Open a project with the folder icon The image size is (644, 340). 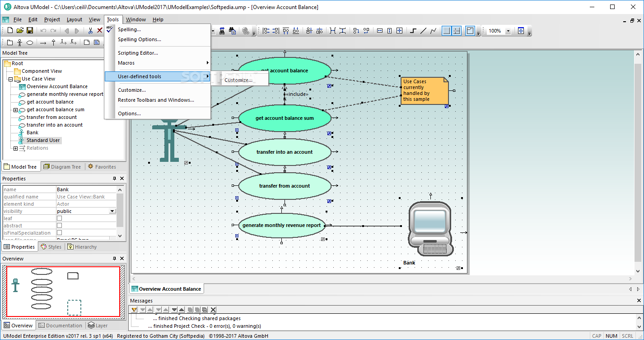click(20, 31)
